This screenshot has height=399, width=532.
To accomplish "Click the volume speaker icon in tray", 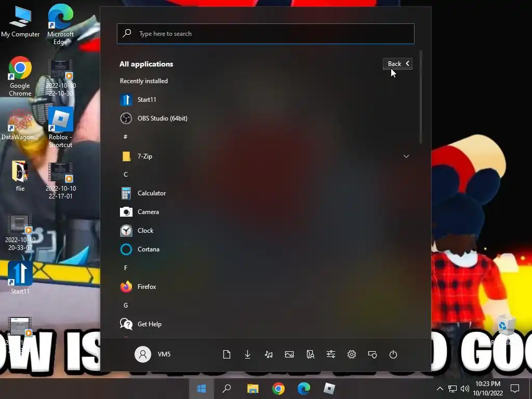I will 465,389.
